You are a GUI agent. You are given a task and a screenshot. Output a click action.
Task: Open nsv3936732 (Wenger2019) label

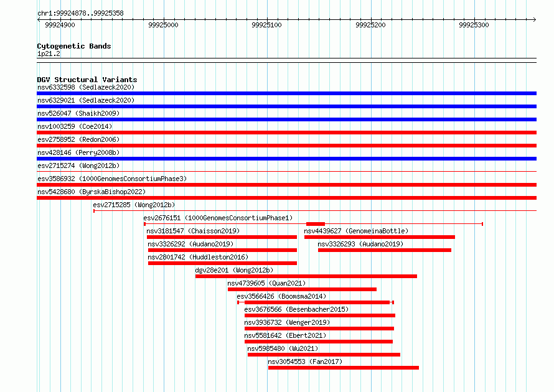click(x=287, y=322)
